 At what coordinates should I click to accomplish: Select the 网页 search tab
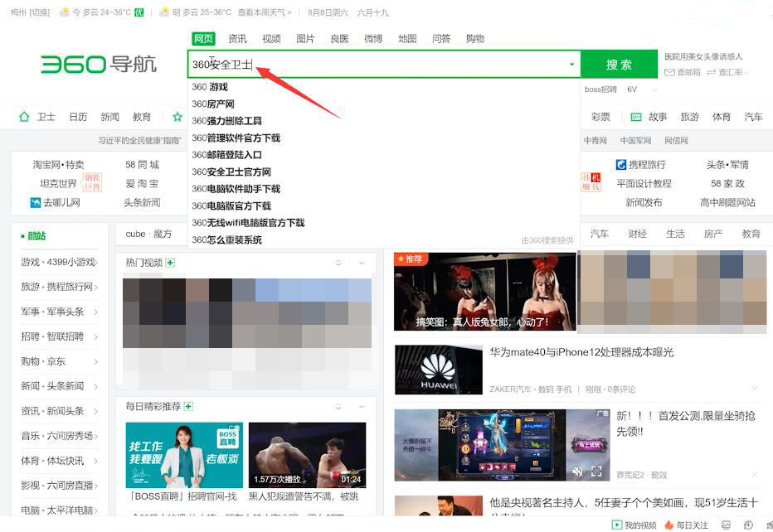pos(203,38)
